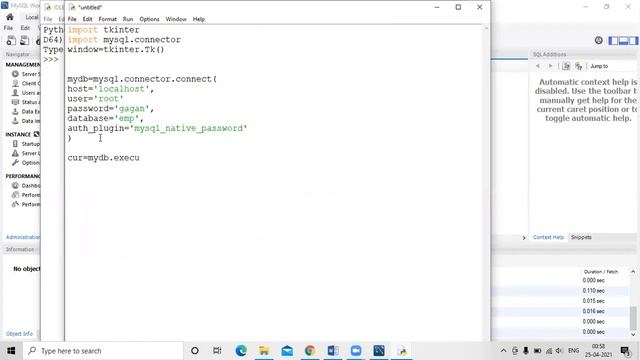Click the Duration / Fetch column header
640x360 pixels.
(601, 272)
